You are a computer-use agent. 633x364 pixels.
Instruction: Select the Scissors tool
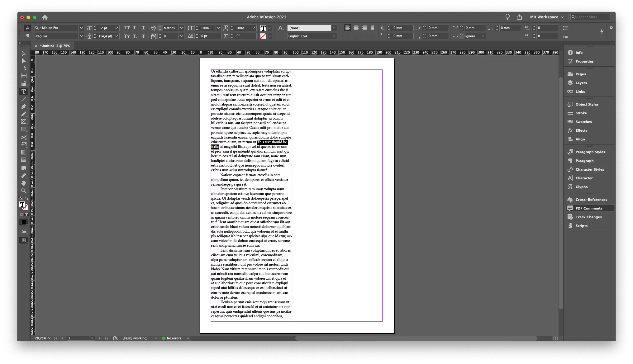click(x=24, y=137)
